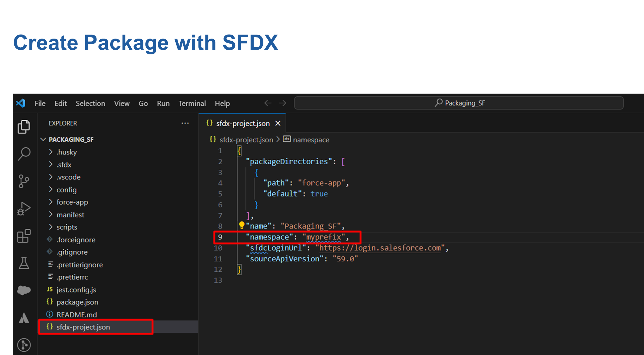Open Explorer more actions ellipsis

click(x=185, y=123)
